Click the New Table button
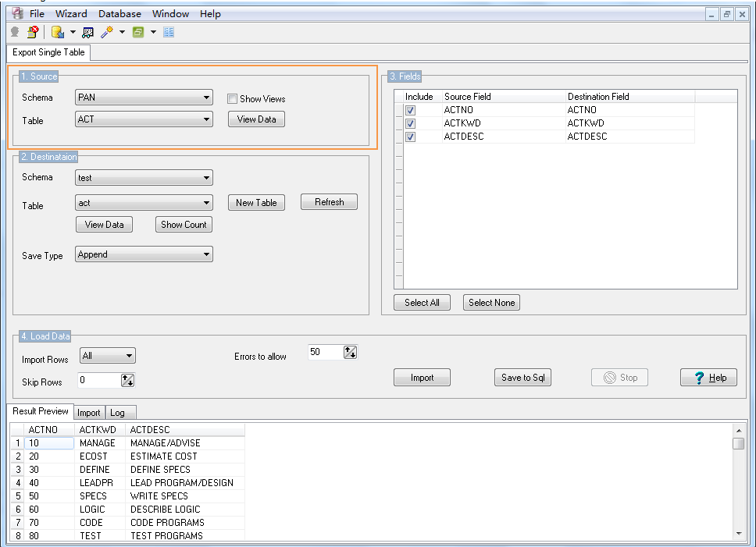Screen dimensions: 756x547 (x=256, y=203)
